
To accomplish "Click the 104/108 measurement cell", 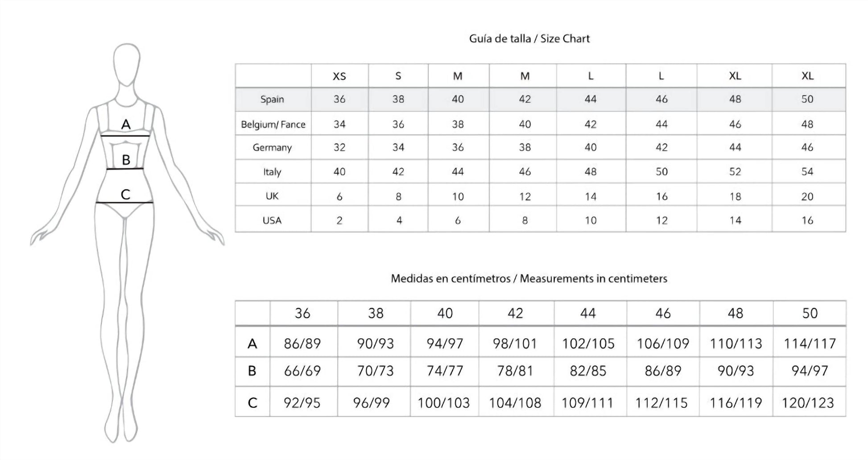I will 515,403.
